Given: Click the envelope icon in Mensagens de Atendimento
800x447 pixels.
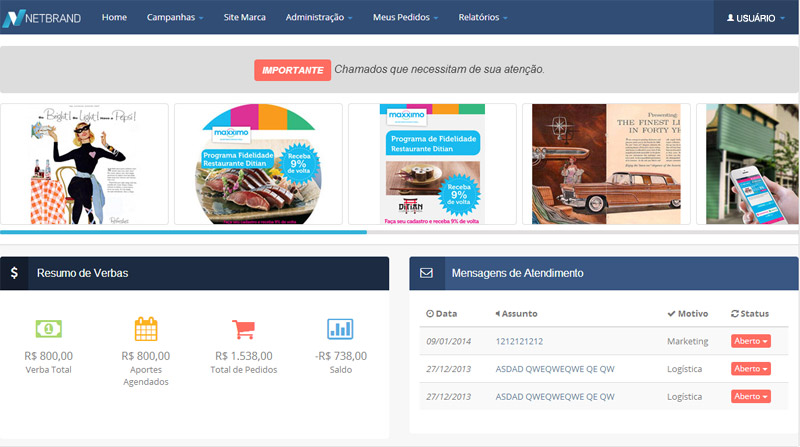Looking at the screenshot, I should (427, 273).
